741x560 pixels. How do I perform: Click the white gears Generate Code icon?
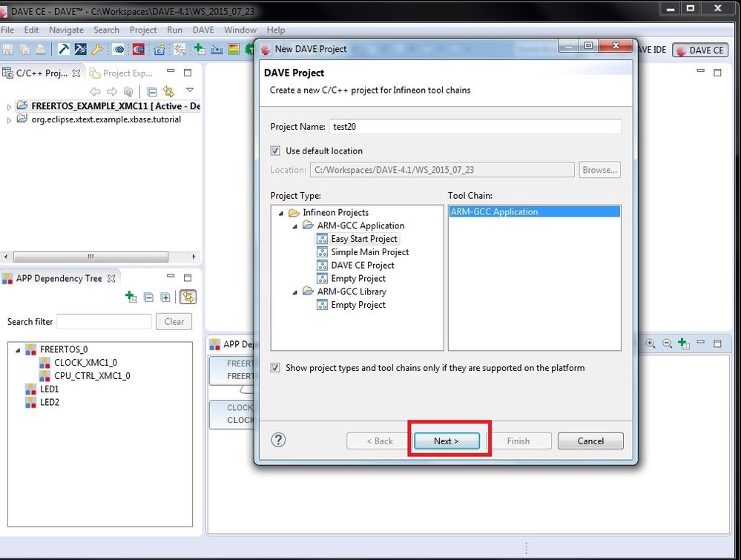(119, 49)
